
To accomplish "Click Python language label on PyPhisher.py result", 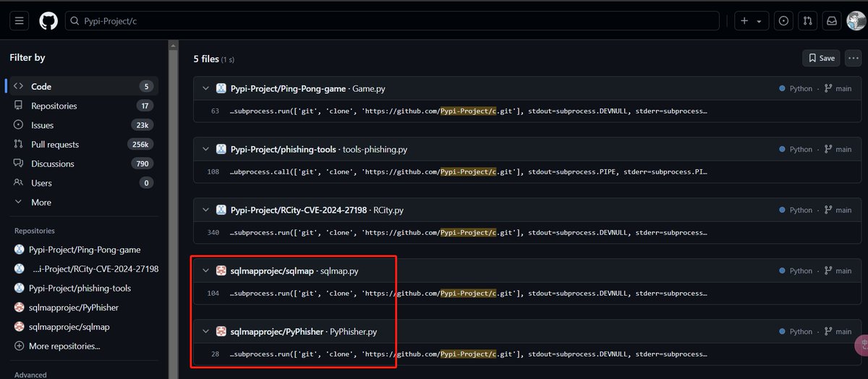I will [x=801, y=331].
